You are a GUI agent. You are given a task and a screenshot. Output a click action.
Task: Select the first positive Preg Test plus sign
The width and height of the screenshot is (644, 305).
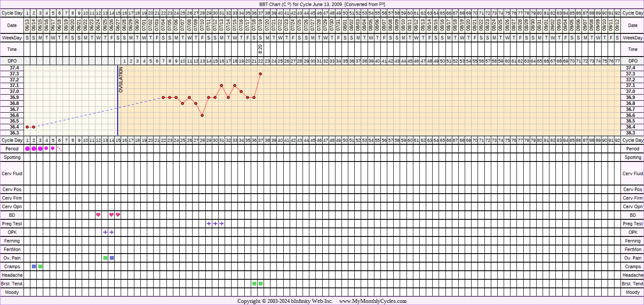(x=209, y=224)
